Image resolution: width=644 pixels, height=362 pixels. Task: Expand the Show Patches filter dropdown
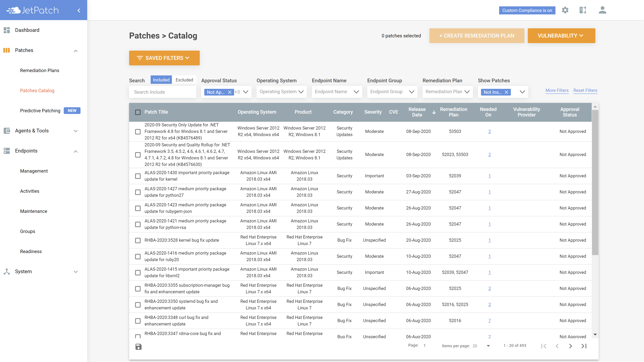[x=522, y=92]
